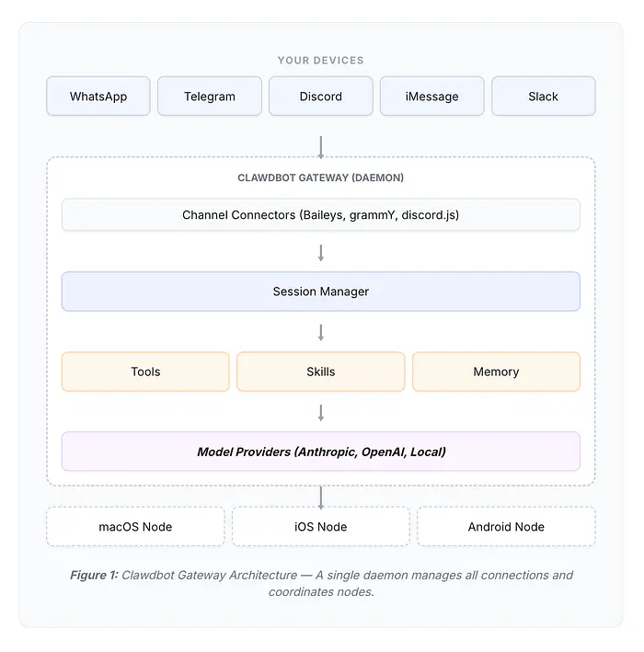Click the Figure 1 caption text
The image size is (644, 652).
click(321, 583)
